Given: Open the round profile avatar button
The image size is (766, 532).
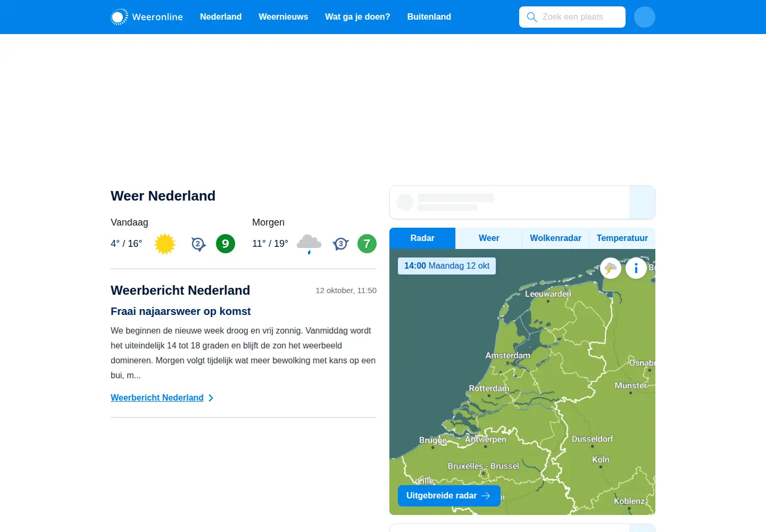Looking at the screenshot, I should 645,17.
